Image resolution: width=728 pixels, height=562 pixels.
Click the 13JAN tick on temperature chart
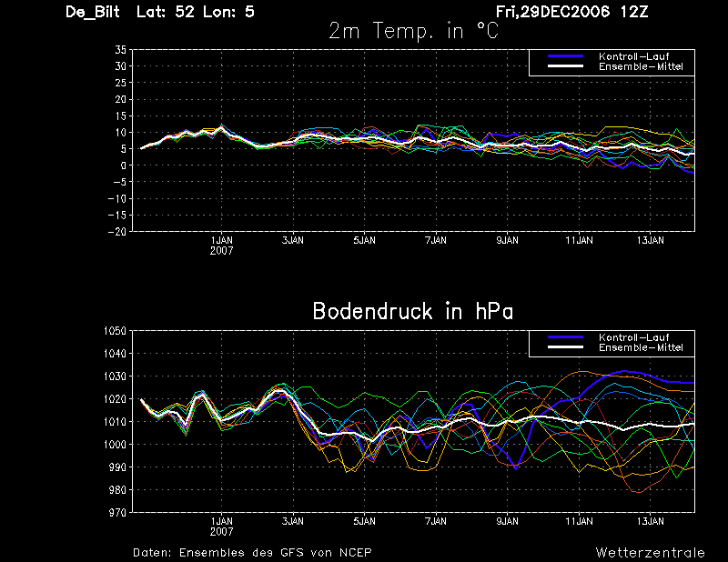coord(650,240)
